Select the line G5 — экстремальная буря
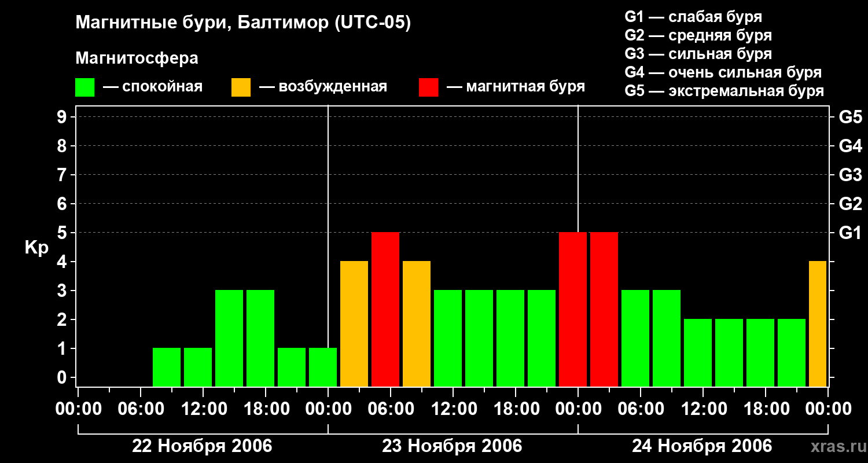 click(x=724, y=91)
